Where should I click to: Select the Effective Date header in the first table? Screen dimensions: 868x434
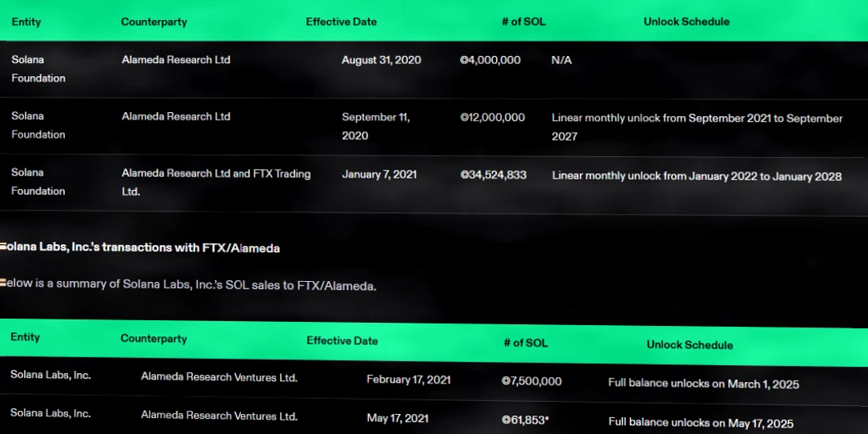pyautogui.click(x=341, y=22)
